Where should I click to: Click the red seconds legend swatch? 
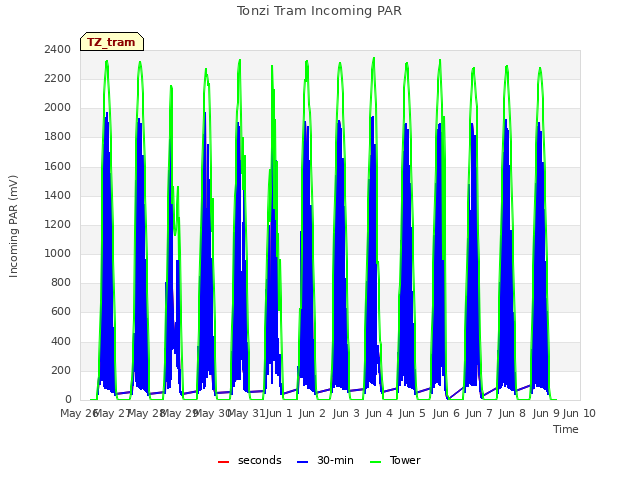[x=224, y=462]
